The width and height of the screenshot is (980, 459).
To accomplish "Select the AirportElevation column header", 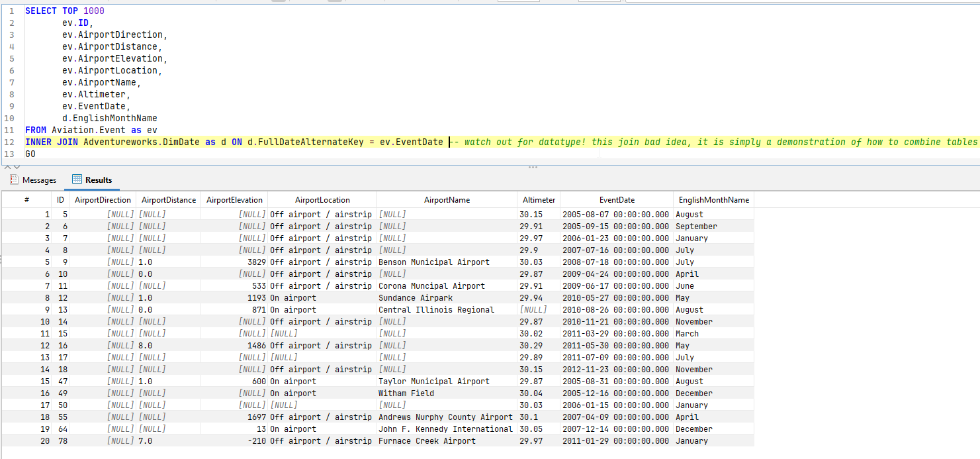I will click(234, 200).
